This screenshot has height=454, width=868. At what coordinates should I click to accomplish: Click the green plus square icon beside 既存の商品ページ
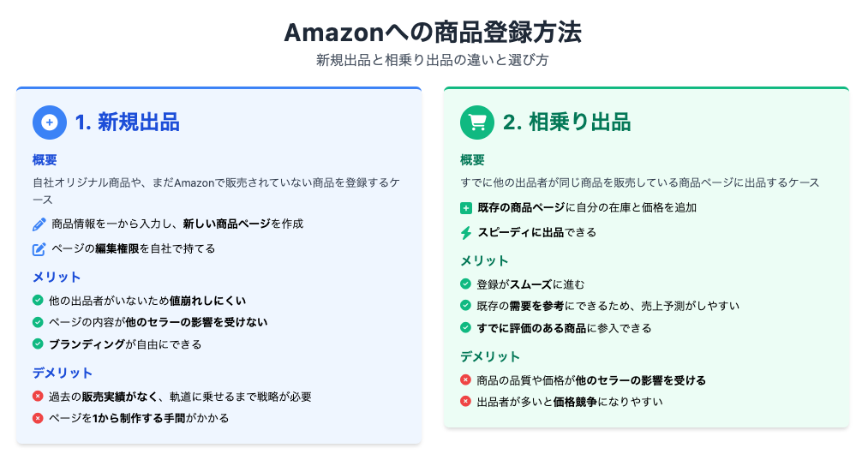click(x=466, y=208)
